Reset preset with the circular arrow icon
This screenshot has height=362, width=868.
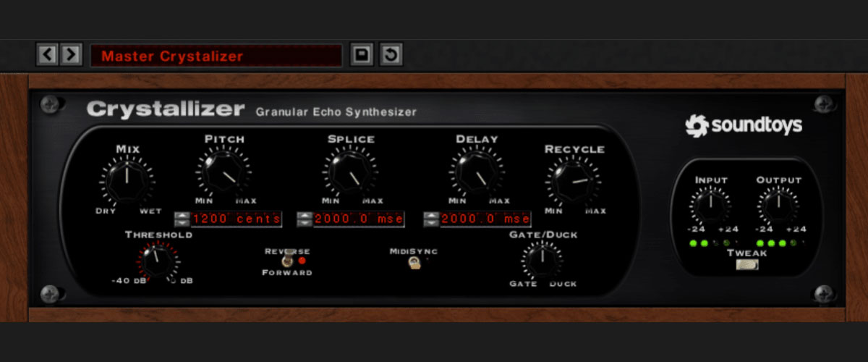pyautogui.click(x=391, y=54)
